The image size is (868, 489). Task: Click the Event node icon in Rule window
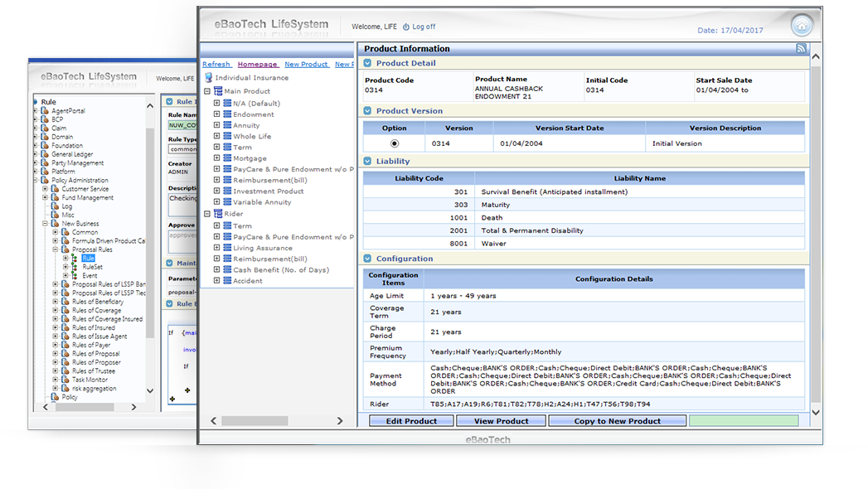pyautogui.click(x=75, y=275)
